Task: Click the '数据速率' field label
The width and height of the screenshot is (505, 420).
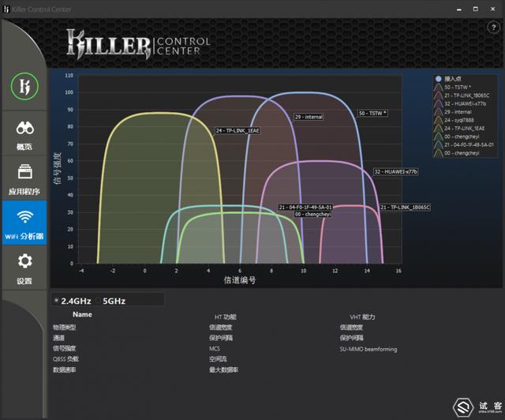Action: [65, 369]
